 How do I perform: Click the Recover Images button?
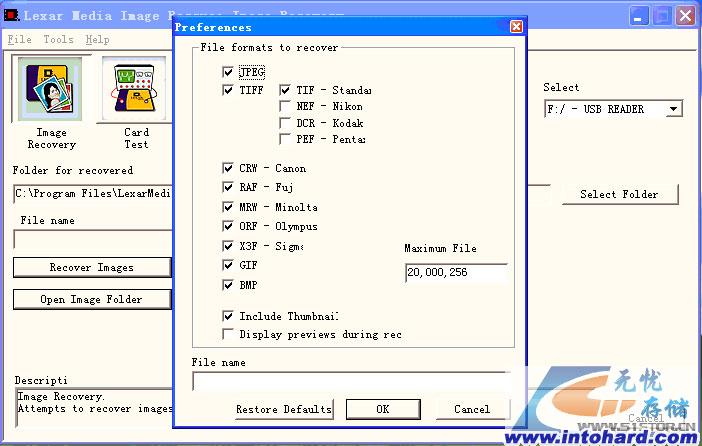(92, 267)
